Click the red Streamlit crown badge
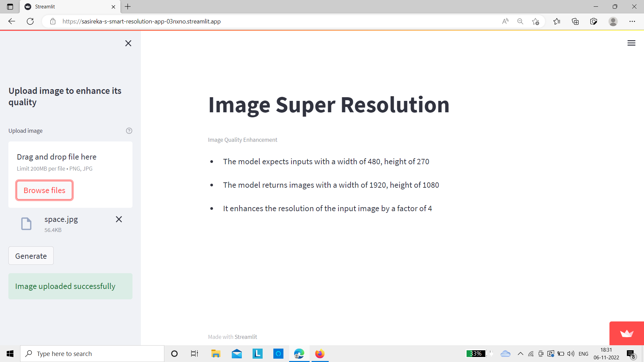 point(627,333)
